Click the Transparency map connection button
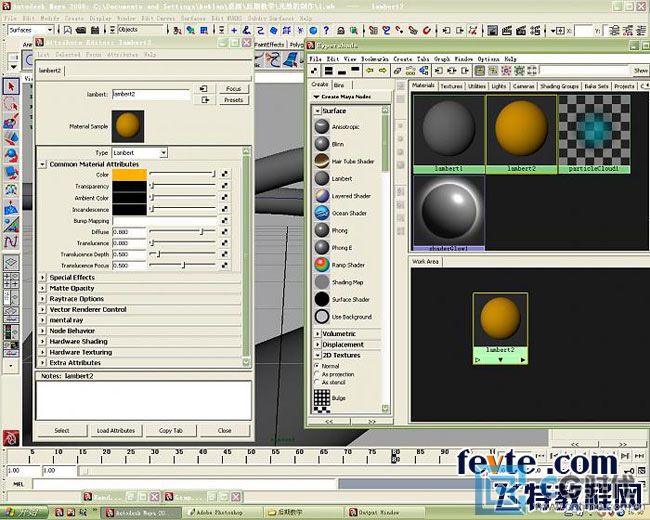 click(x=225, y=186)
